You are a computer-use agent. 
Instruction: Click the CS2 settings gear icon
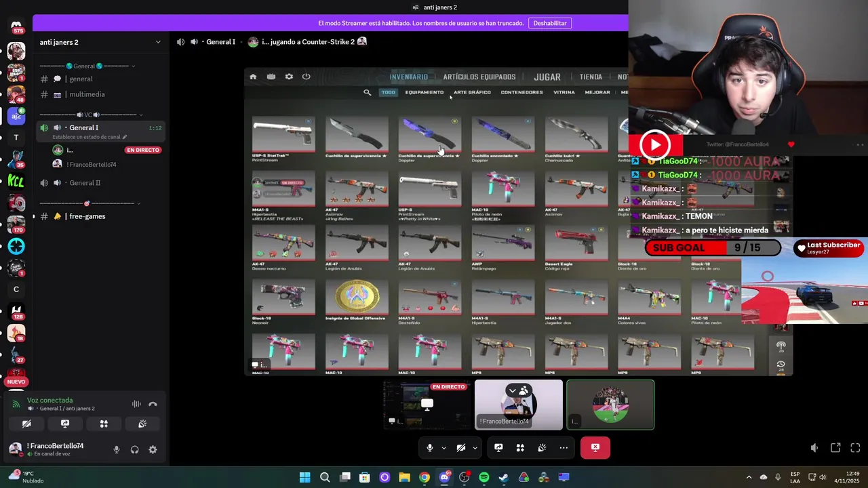click(x=289, y=77)
